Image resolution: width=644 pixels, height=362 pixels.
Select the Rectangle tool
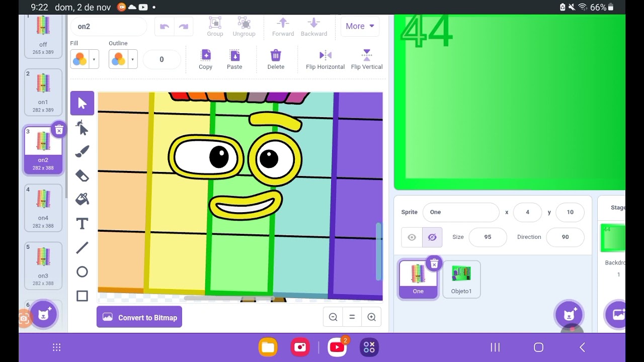click(x=82, y=296)
